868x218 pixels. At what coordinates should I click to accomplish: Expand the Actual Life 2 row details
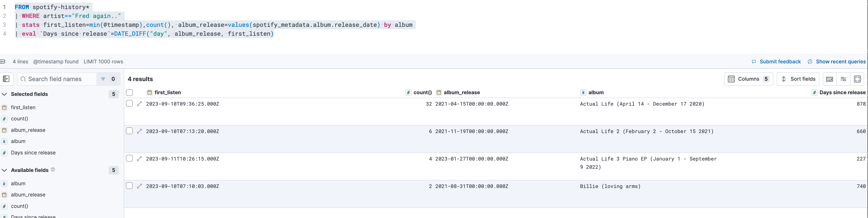point(139,131)
